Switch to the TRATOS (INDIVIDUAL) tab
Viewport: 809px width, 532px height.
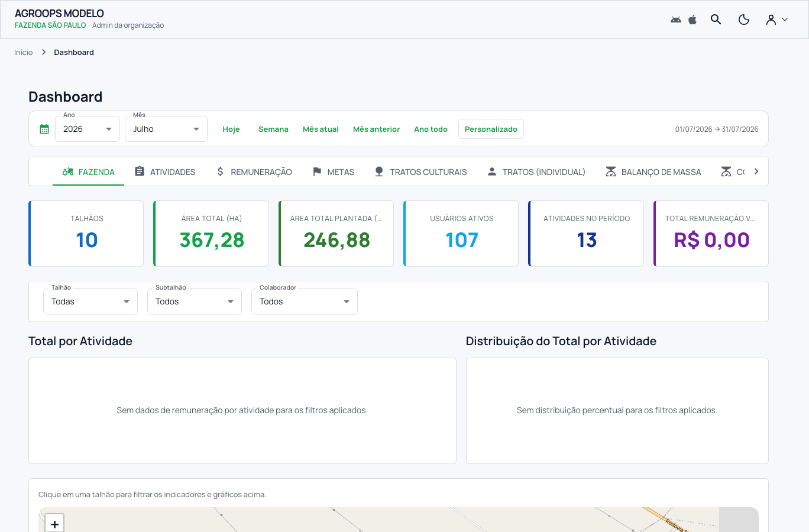[x=536, y=172]
